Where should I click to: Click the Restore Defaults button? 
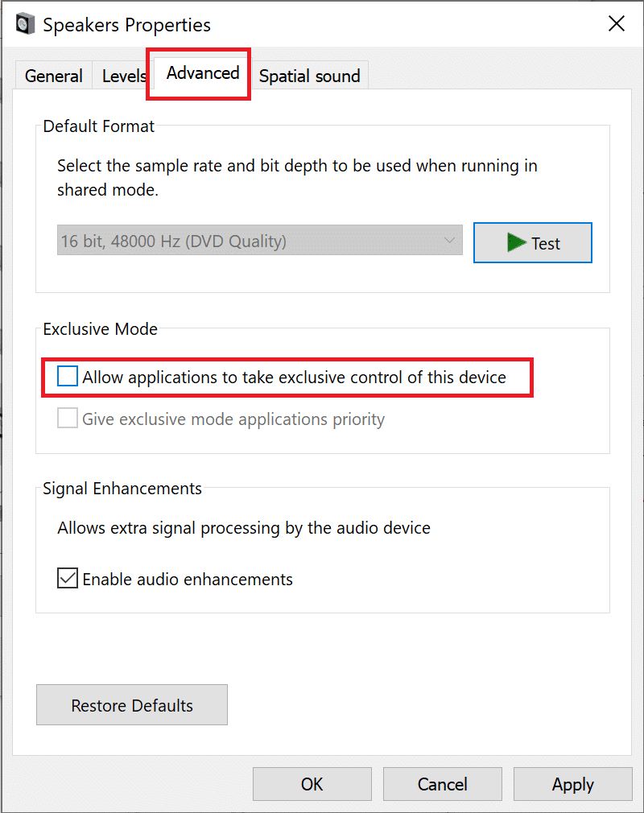(x=132, y=705)
